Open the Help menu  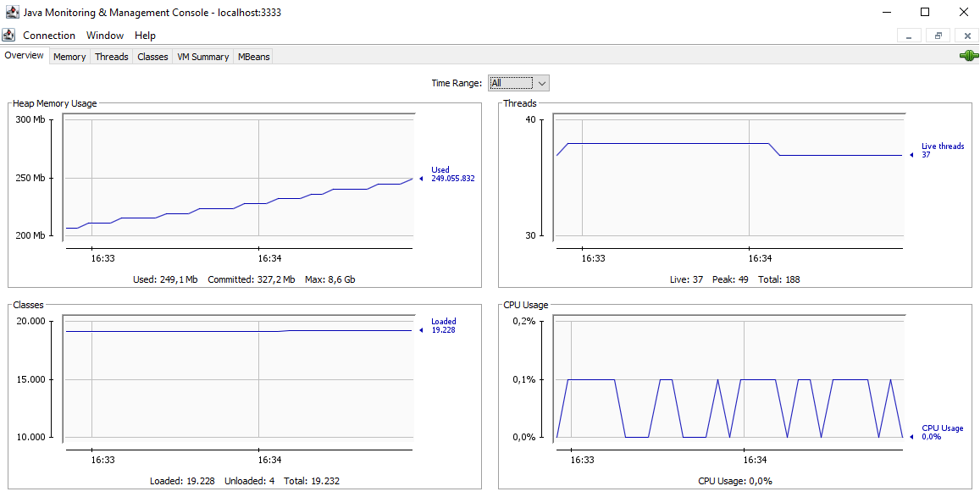coord(145,36)
